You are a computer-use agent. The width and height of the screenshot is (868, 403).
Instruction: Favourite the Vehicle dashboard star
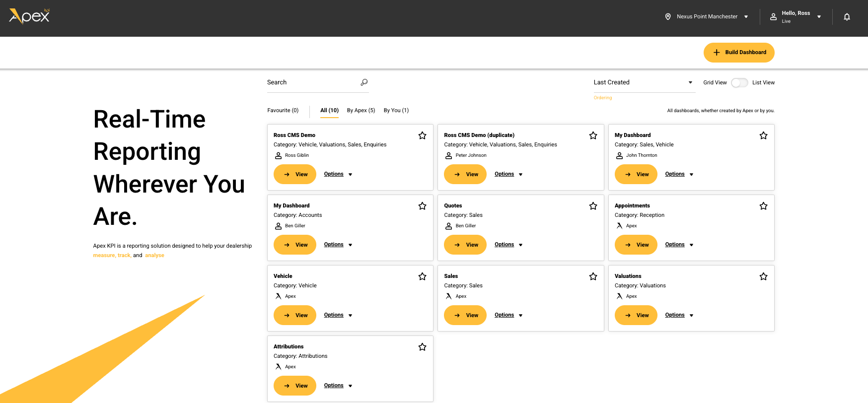point(423,276)
